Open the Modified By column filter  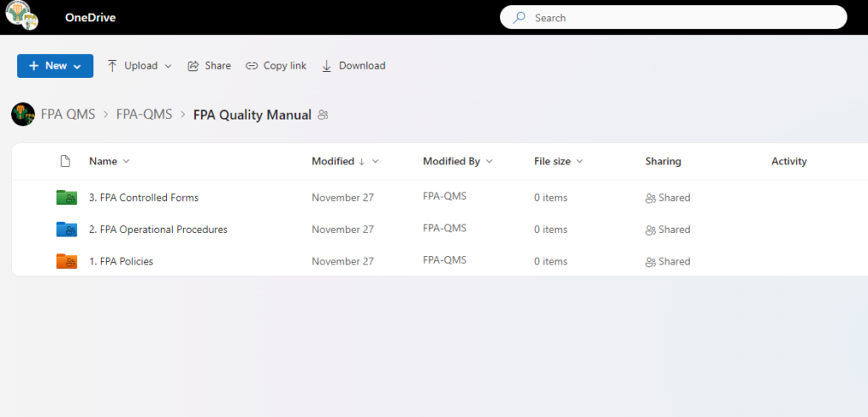458,161
